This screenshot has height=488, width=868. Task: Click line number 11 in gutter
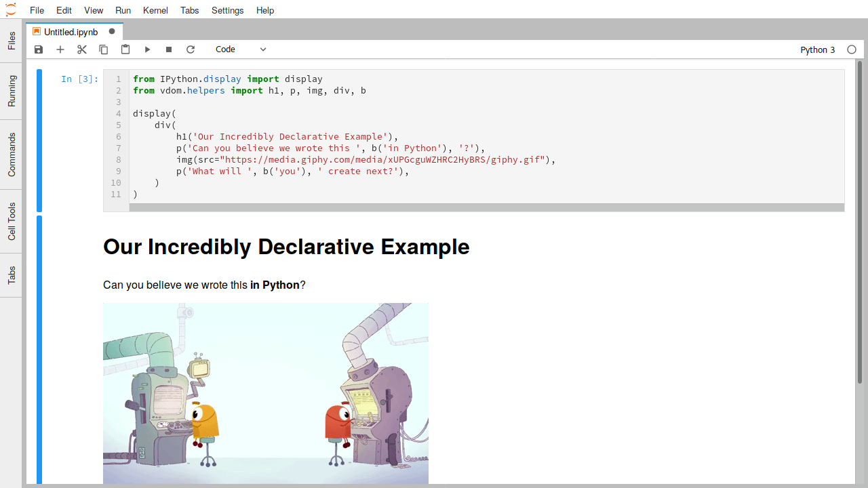point(116,194)
